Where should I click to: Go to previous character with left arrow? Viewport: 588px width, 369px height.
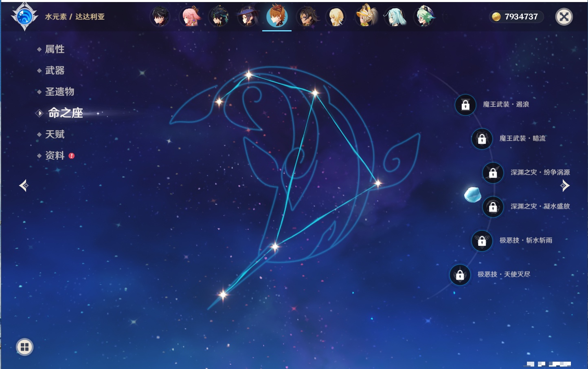pyautogui.click(x=24, y=186)
